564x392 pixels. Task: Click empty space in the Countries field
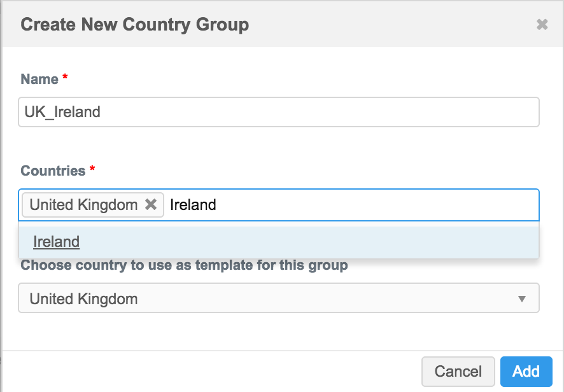[x=382, y=205]
